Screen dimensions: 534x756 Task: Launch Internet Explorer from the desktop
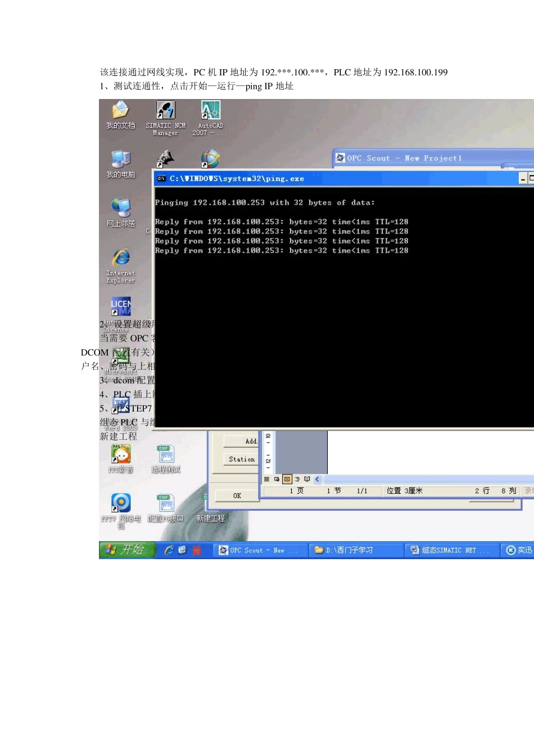[x=121, y=258]
